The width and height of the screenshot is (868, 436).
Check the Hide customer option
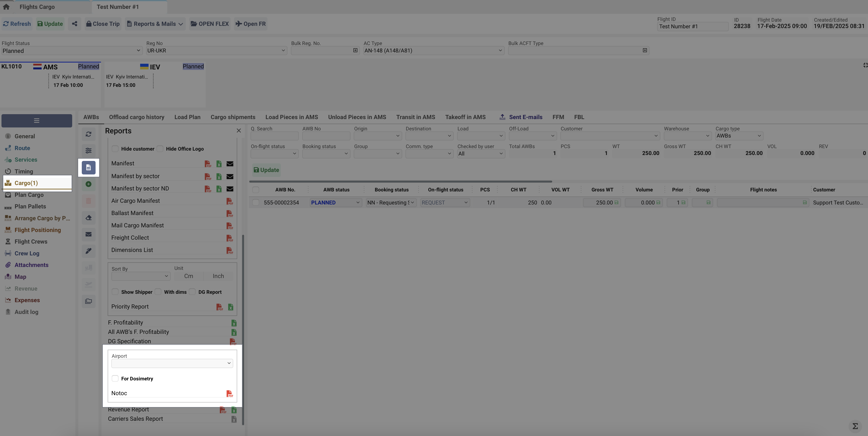pos(115,149)
